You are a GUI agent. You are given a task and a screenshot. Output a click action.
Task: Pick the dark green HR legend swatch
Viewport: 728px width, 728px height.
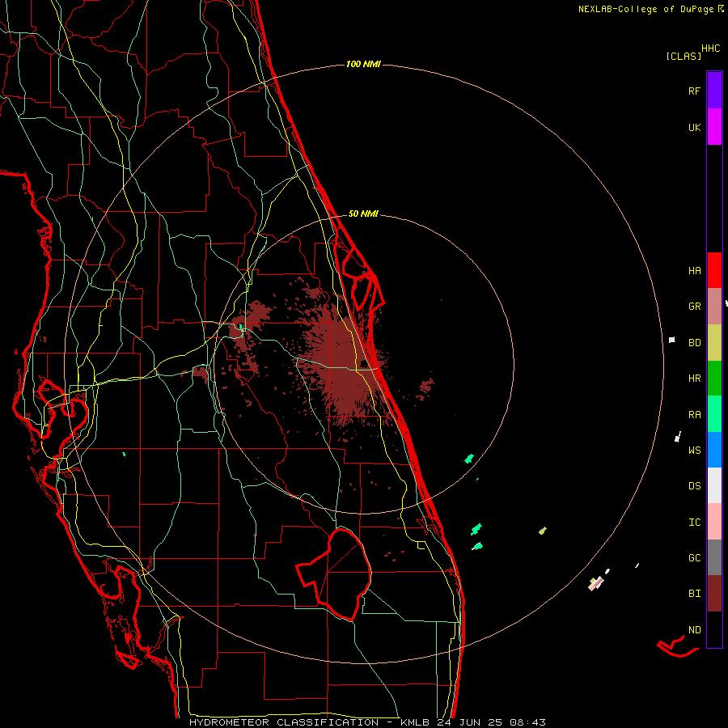[714, 379]
